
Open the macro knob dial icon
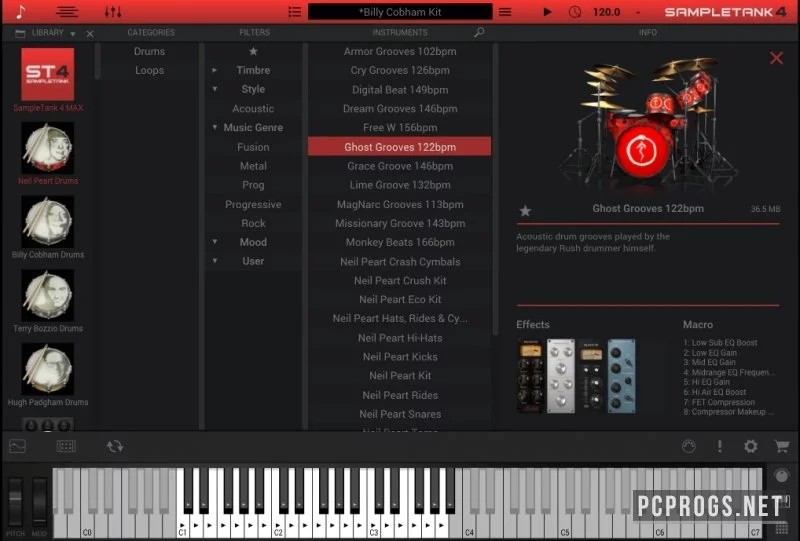point(689,446)
